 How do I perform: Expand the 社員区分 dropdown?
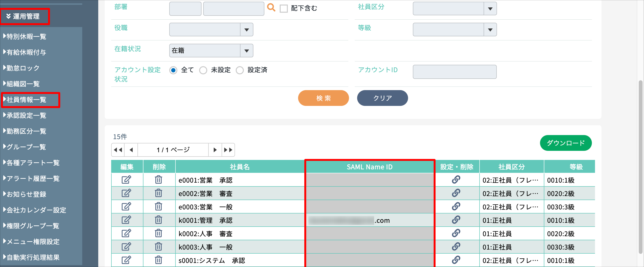click(x=454, y=9)
